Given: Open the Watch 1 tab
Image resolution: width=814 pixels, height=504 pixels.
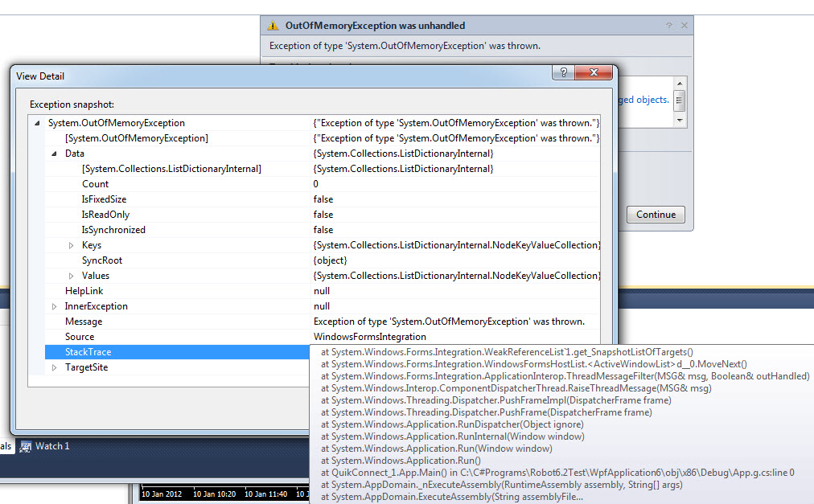Looking at the screenshot, I should point(52,446).
